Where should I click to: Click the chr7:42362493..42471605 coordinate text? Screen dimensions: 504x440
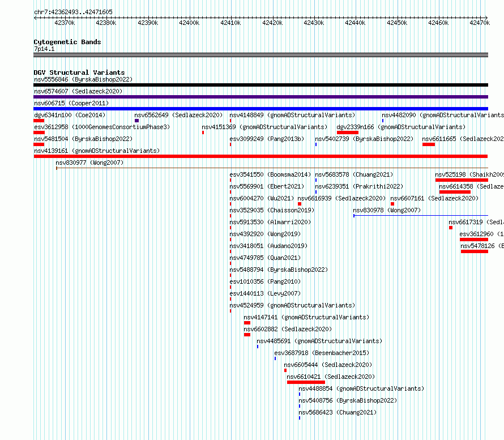(73, 12)
